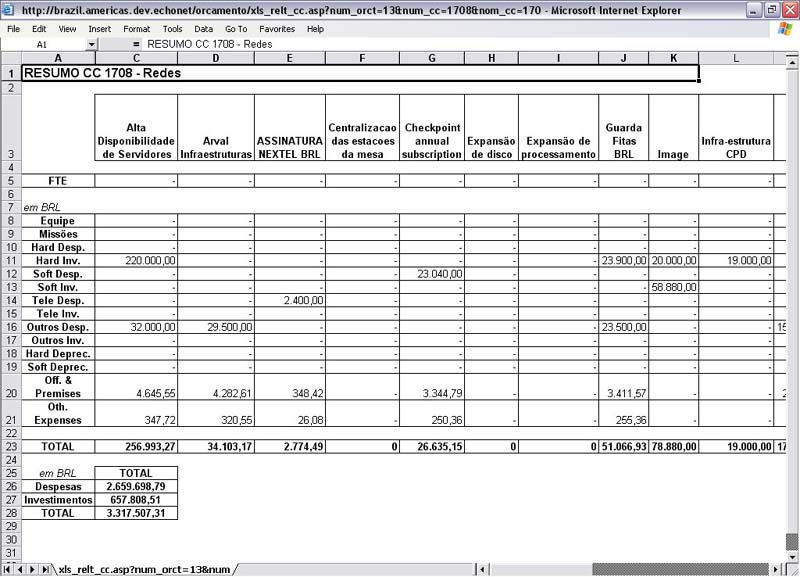Click the horizontal scrollbar left arrow
Image resolution: width=800 pixels, height=577 pixels.
coord(483,569)
